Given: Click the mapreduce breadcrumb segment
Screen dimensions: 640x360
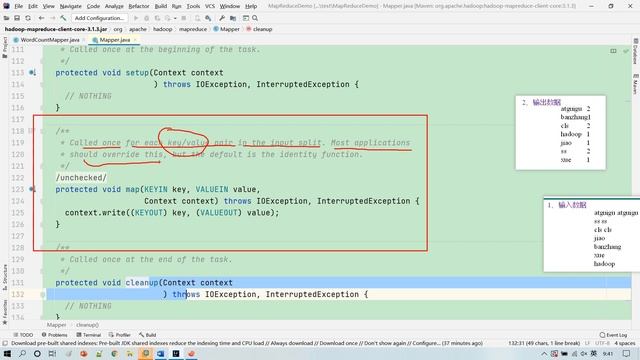Looking at the screenshot, I should 193,29.
